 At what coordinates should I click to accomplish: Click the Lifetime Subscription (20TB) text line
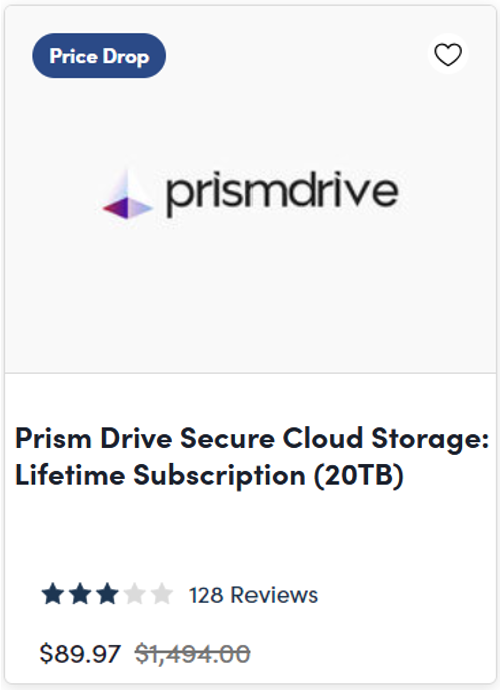(x=209, y=475)
